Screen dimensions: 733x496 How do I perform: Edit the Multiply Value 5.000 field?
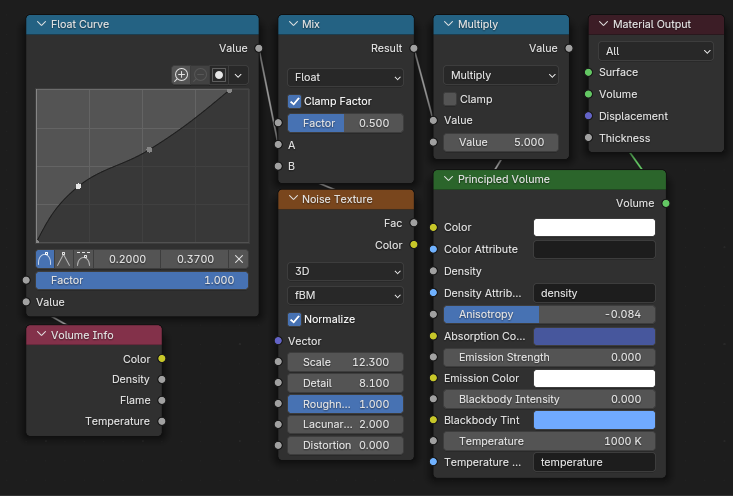coord(501,142)
